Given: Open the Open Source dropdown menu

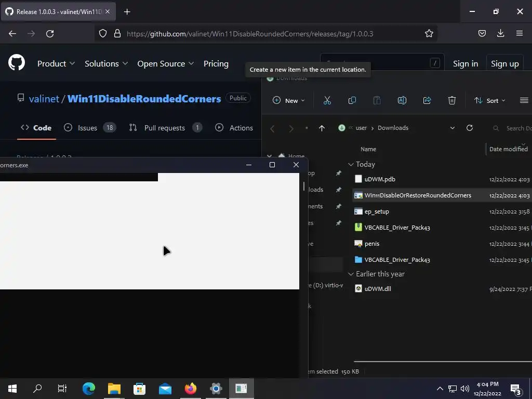Looking at the screenshot, I should coord(166,64).
